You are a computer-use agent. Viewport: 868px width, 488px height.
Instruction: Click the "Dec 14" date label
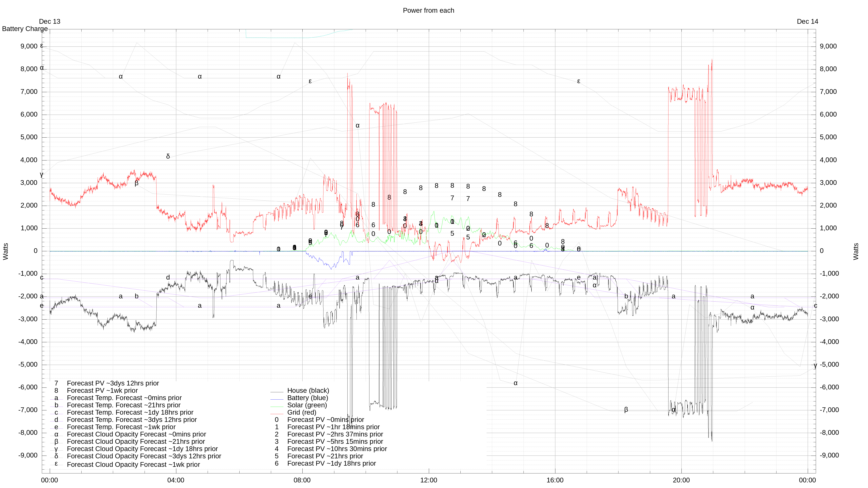point(807,22)
